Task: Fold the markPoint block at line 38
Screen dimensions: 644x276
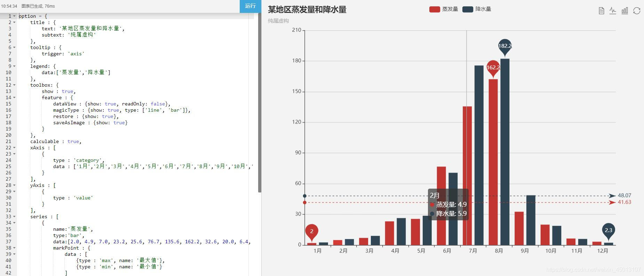Action: (x=14, y=248)
